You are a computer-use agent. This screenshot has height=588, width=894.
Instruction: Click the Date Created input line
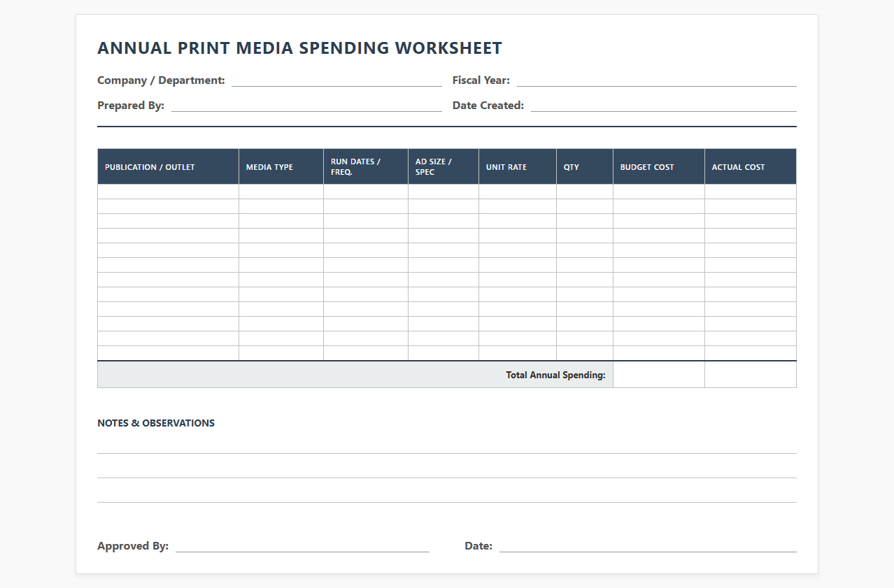click(664, 106)
